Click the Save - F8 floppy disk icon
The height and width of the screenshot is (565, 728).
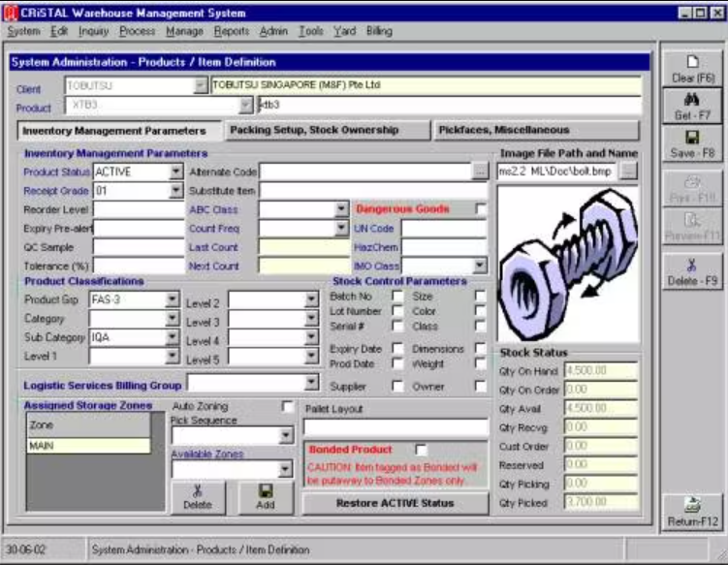pos(692,138)
